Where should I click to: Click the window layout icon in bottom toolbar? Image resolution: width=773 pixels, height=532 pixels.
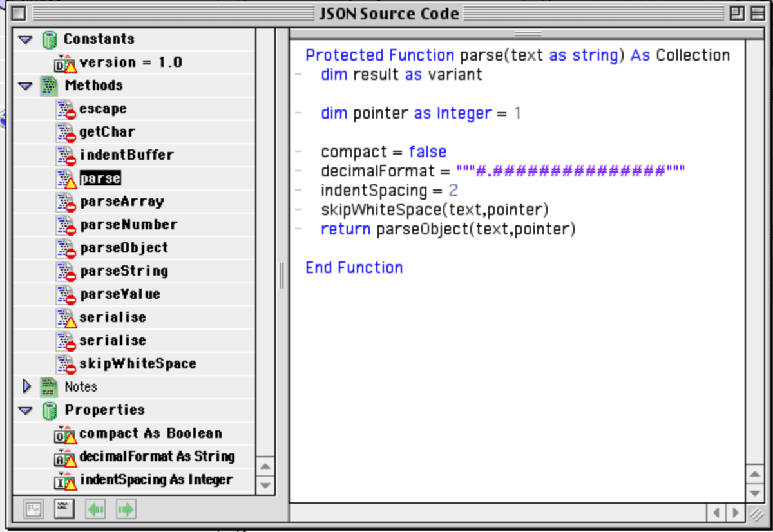click(x=33, y=509)
